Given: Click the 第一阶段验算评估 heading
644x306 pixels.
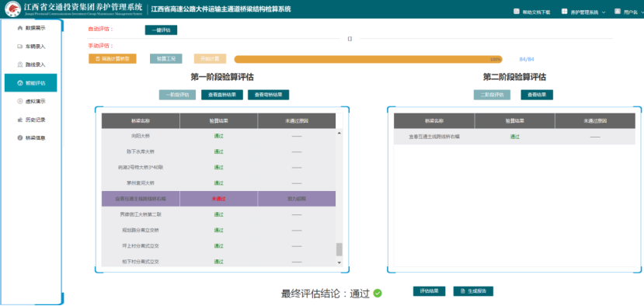Looking at the screenshot, I should (221, 77).
